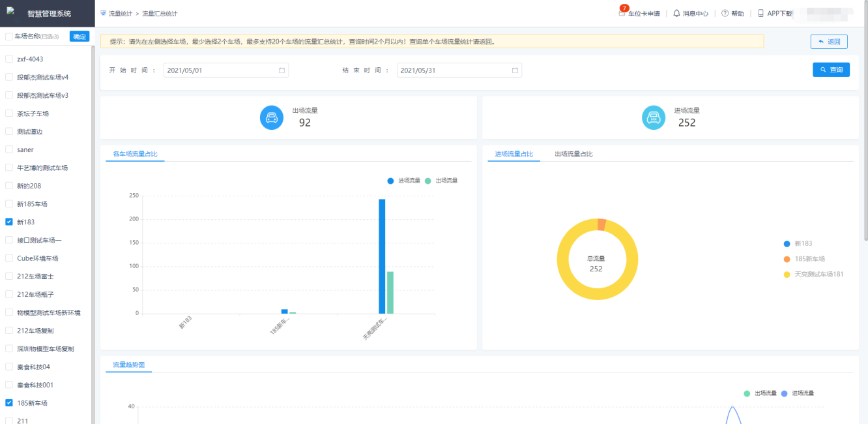
Task: Open the 消息中心 link
Action: point(695,14)
